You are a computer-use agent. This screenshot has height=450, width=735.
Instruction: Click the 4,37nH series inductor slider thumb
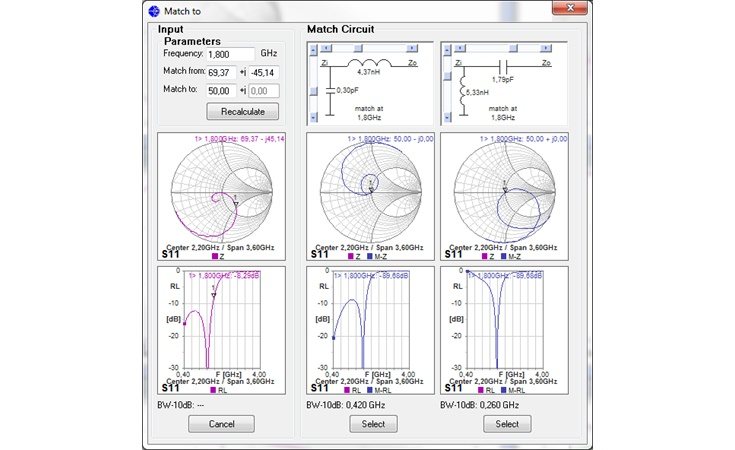click(x=358, y=48)
